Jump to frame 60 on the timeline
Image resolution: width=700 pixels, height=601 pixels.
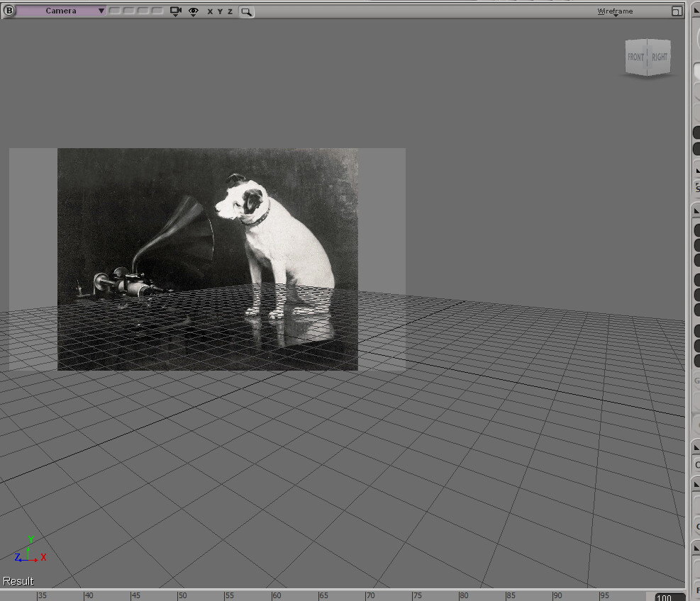click(x=277, y=595)
